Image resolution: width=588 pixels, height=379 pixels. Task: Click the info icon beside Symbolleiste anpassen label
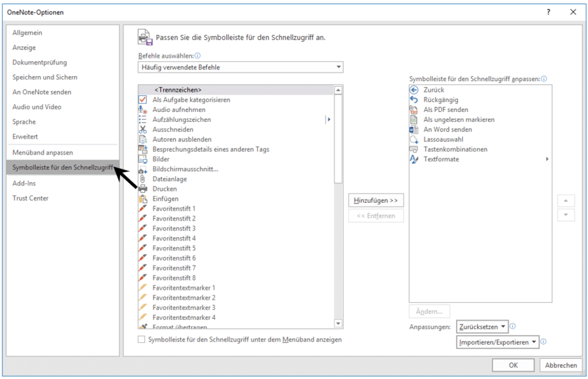tap(544, 79)
